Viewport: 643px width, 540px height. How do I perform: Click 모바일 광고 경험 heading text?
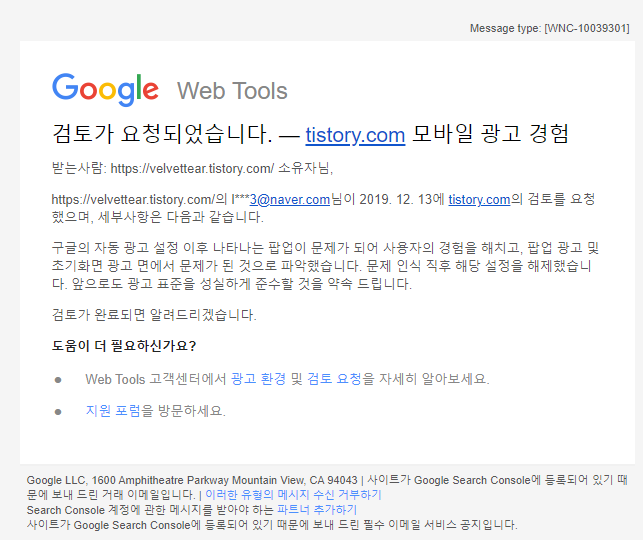(490, 134)
